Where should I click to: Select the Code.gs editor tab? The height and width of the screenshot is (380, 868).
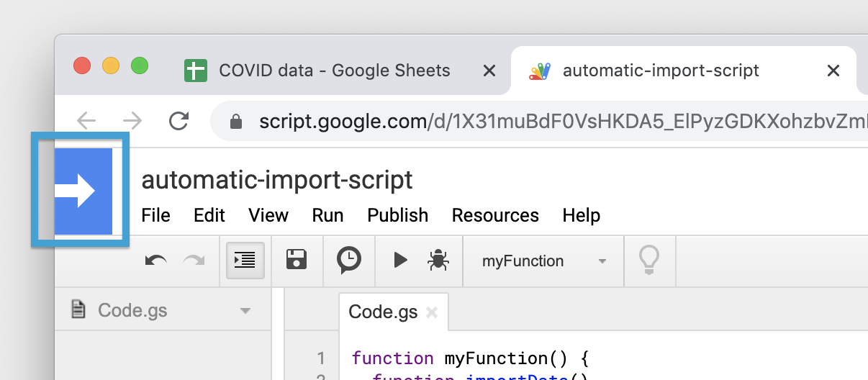coord(383,312)
